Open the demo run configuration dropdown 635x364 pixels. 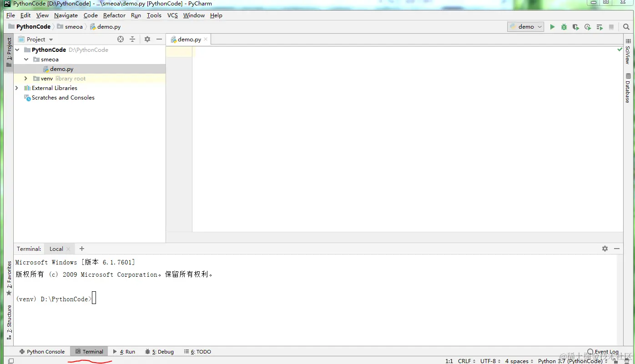(539, 26)
